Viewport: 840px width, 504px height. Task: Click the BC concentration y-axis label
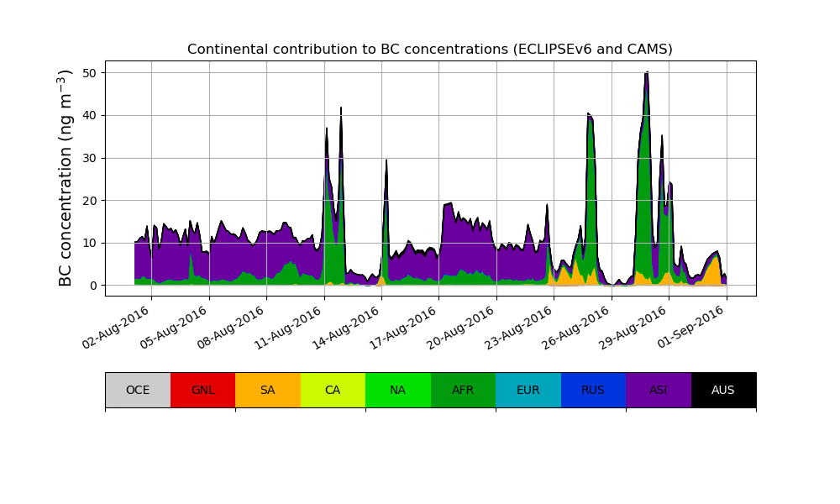(x=66, y=178)
